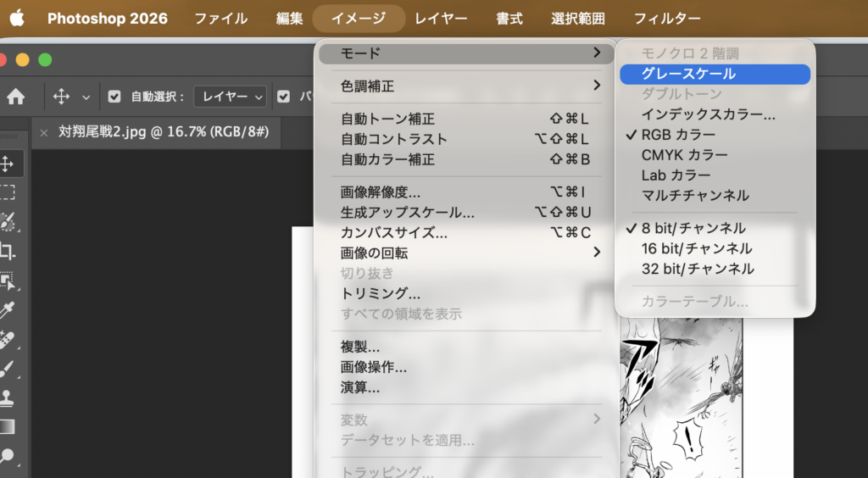Image resolution: width=868 pixels, height=478 pixels.
Task: Click the Home icon in options bar
Action: click(15, 97)
